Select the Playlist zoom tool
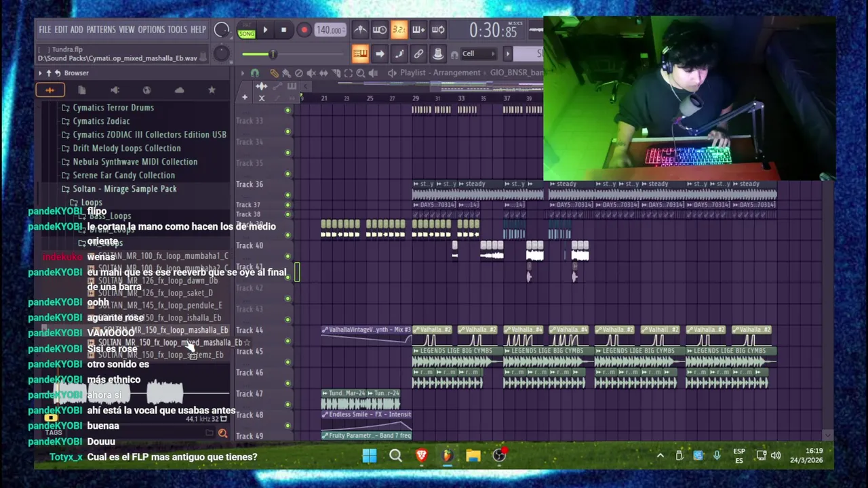Image resolution: width=868 pixels, height=488 pixels. 360,73
